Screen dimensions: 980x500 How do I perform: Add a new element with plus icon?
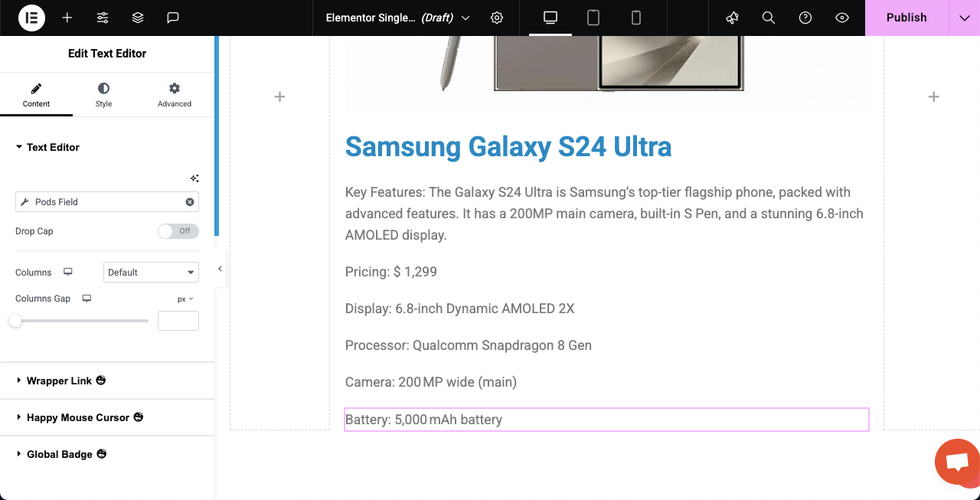(67, 18)
